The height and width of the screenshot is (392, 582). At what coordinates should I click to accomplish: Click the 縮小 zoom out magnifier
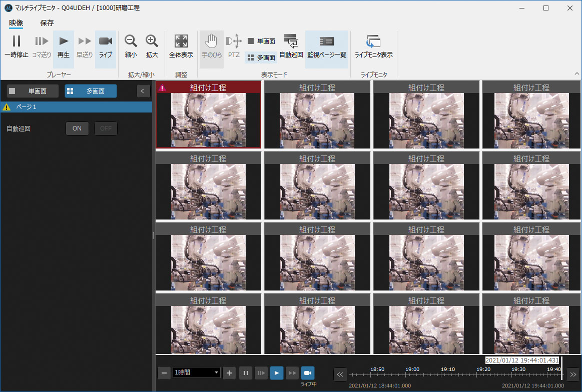point(131,41)
